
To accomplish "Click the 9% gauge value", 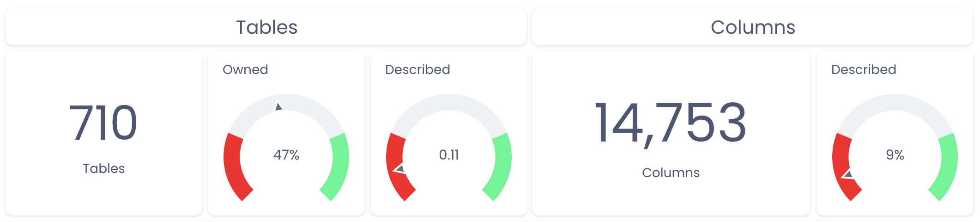I will [895, 155].
